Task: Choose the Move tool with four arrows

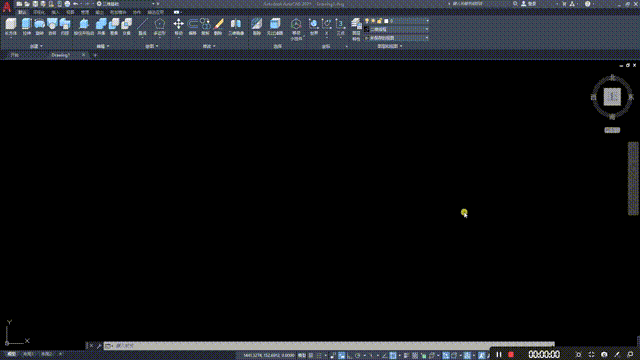Action: coord(178,27)
